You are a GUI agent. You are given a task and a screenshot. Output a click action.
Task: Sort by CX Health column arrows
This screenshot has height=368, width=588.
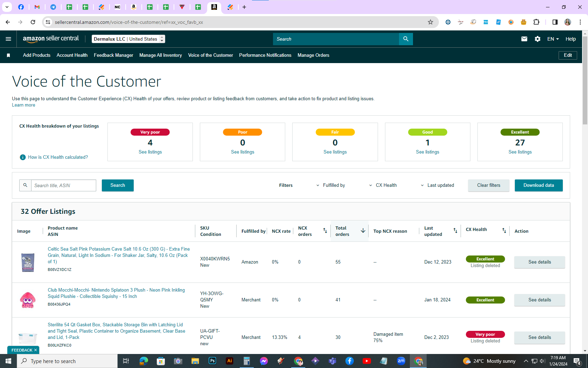click(x=504, y=231)
